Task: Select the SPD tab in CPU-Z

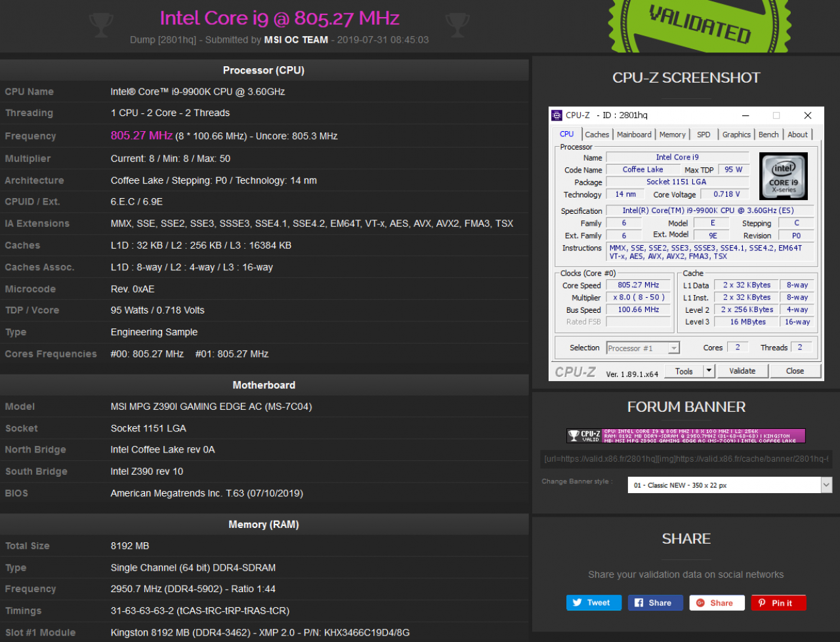Action: 703,134
